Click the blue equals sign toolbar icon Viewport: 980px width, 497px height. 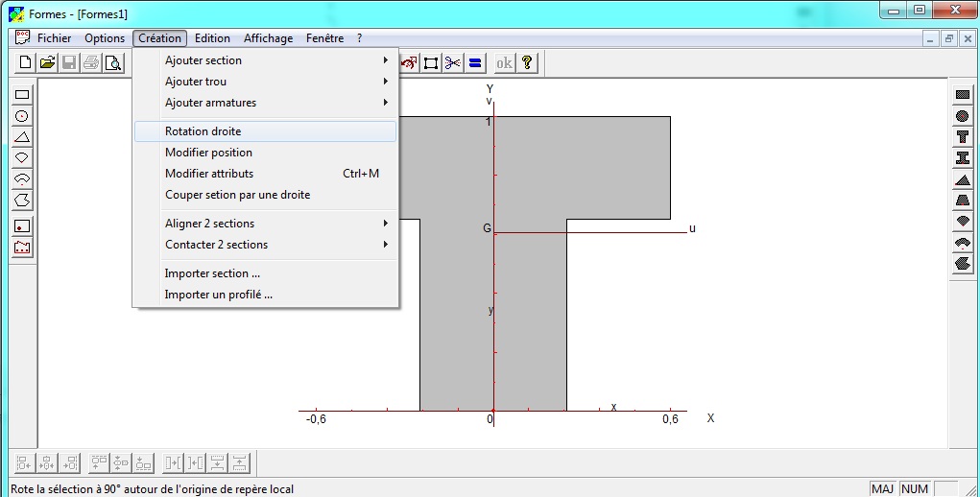pyautogui.click(x=474, y=62)
